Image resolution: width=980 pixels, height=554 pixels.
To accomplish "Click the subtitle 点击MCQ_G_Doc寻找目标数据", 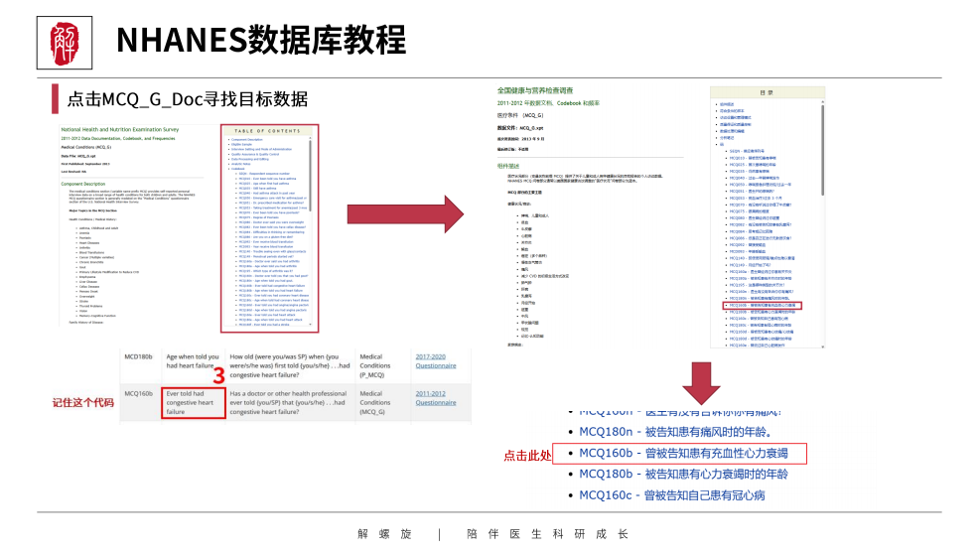I will (x=188, y=99).
